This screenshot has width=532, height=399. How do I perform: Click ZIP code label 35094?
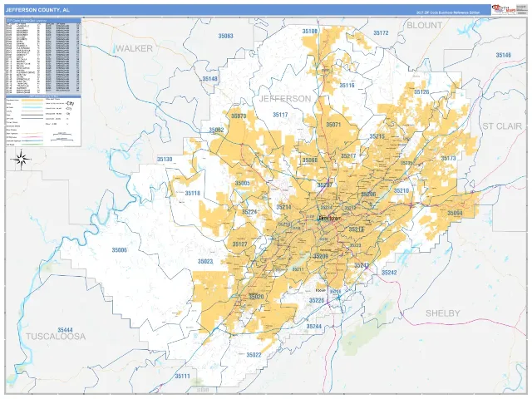(455, 213)
